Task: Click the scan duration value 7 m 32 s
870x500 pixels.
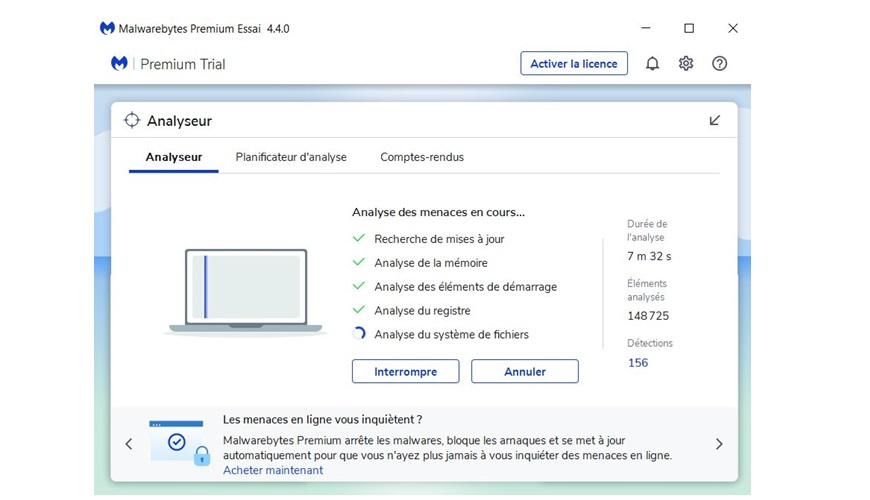Action: click(649, 256)
